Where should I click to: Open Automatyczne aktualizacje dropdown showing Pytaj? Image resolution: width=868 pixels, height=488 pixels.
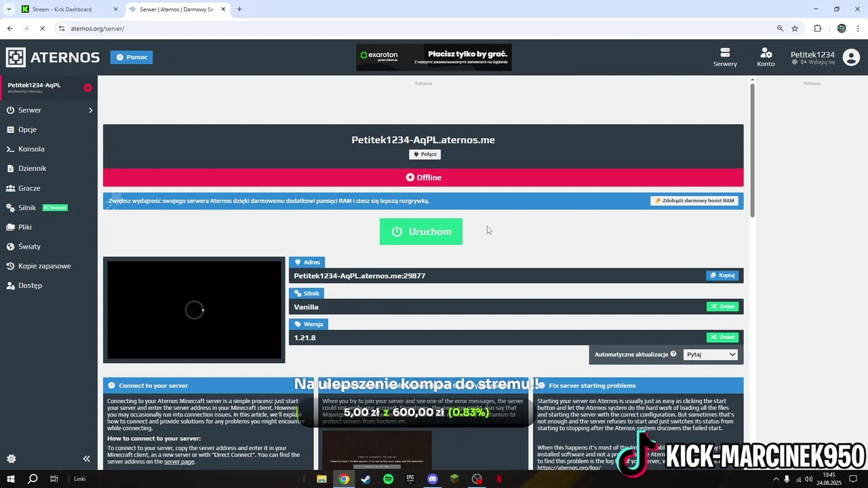coord(711,354)
